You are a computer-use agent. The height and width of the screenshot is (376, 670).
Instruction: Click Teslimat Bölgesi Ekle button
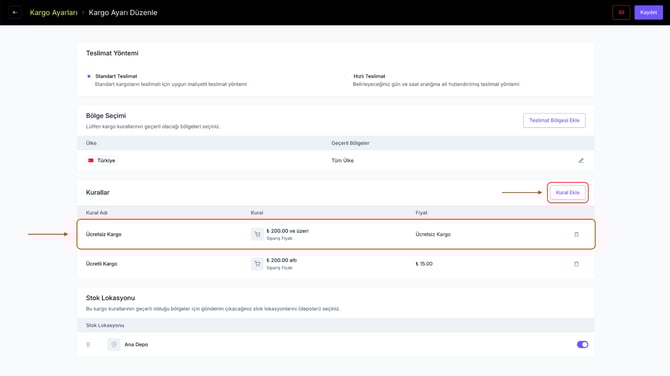554,120
